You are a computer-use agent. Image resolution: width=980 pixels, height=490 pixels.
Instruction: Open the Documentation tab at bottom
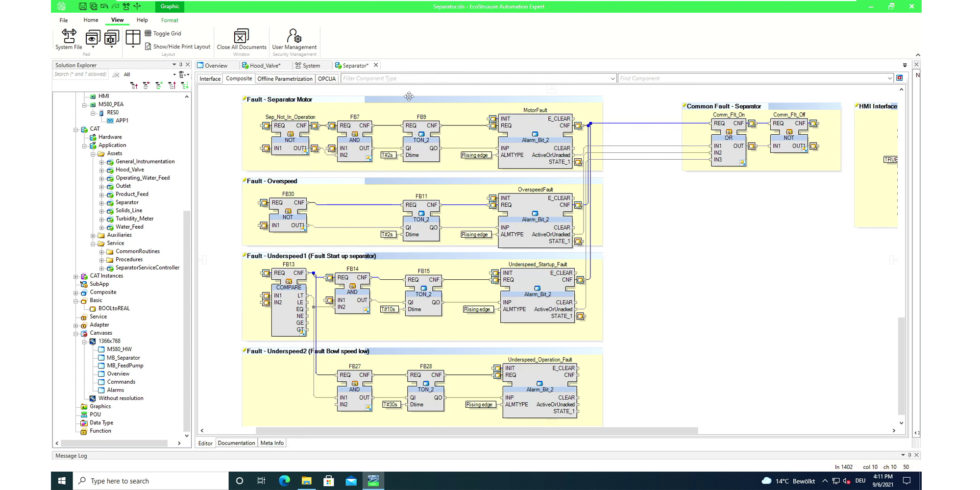237,442
